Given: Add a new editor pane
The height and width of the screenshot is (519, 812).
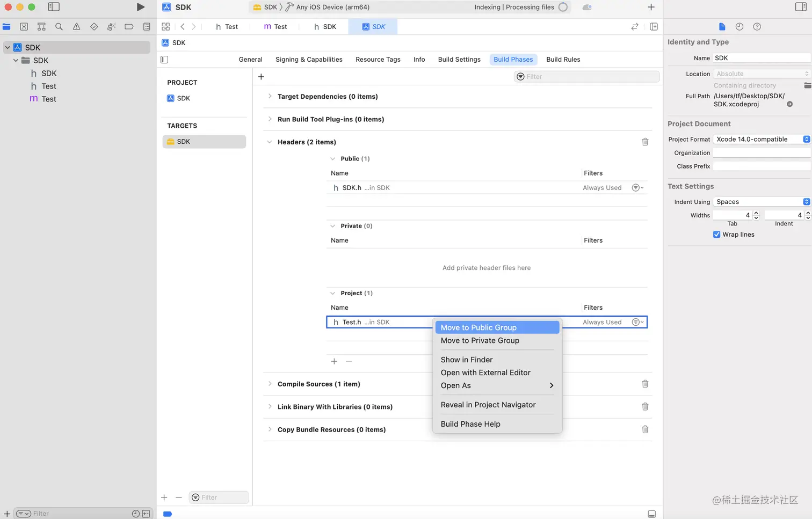Looking at the screenshot, I should (654, 27).
